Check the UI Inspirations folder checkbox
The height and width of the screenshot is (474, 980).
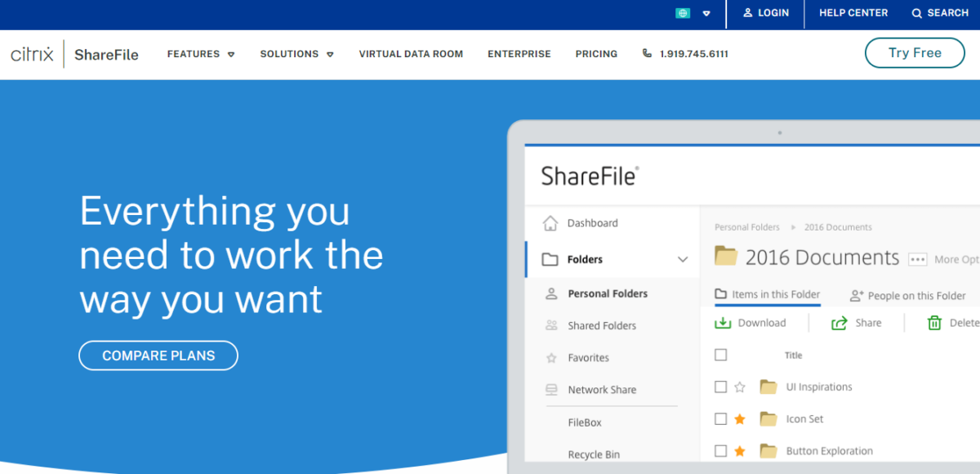tap(720, 387)
